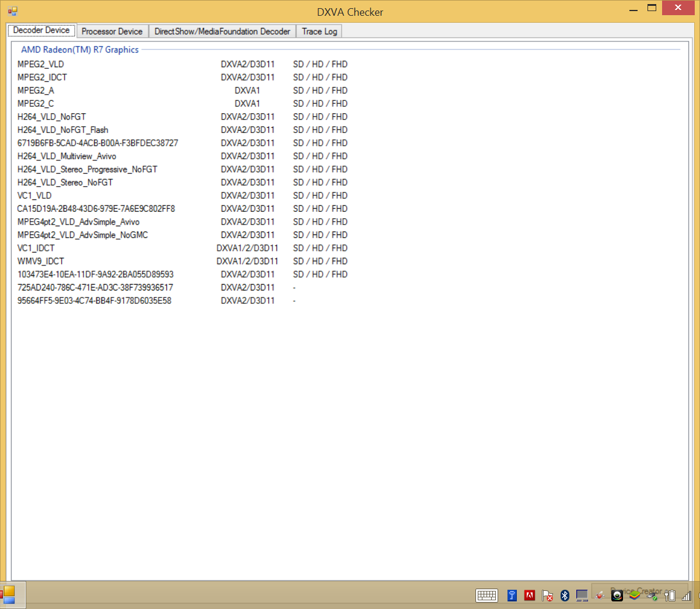Select the MPEG2_VLD decoder row
Screen dimensions: 700x609
(x=40, y=64)
